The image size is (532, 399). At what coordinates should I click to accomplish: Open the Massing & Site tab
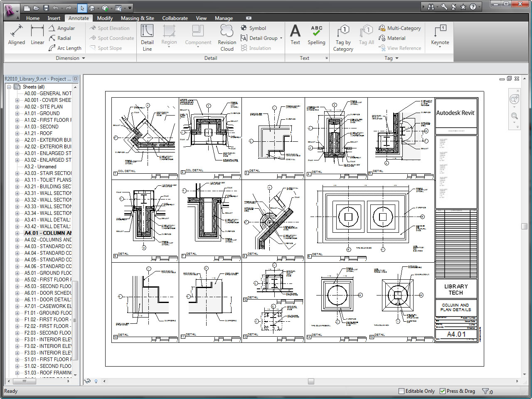coord(138,18)
